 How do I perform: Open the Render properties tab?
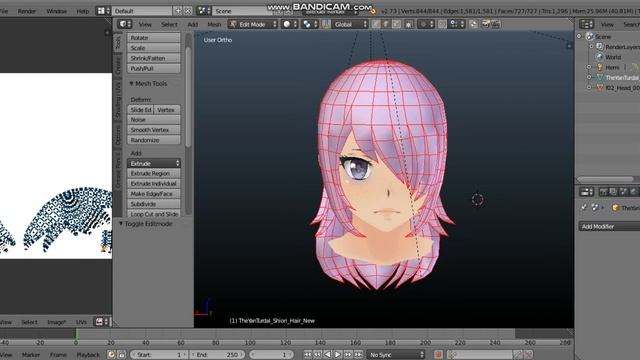(x=603, y=192)
